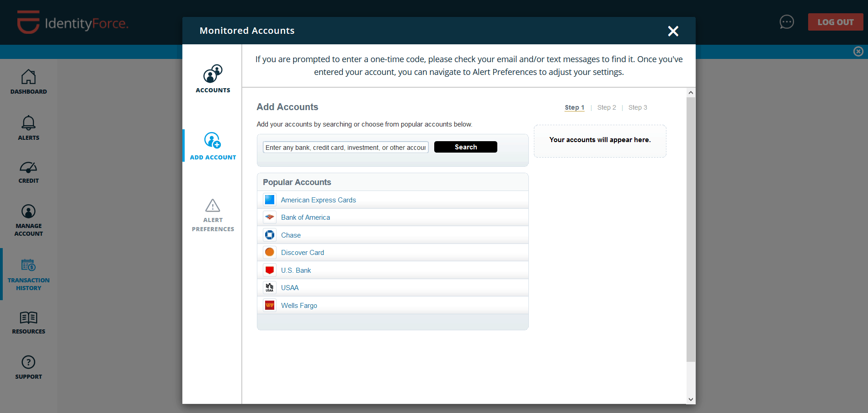
Task: Click the dialog scrollbar up arrow
Action: click(691, 93)
